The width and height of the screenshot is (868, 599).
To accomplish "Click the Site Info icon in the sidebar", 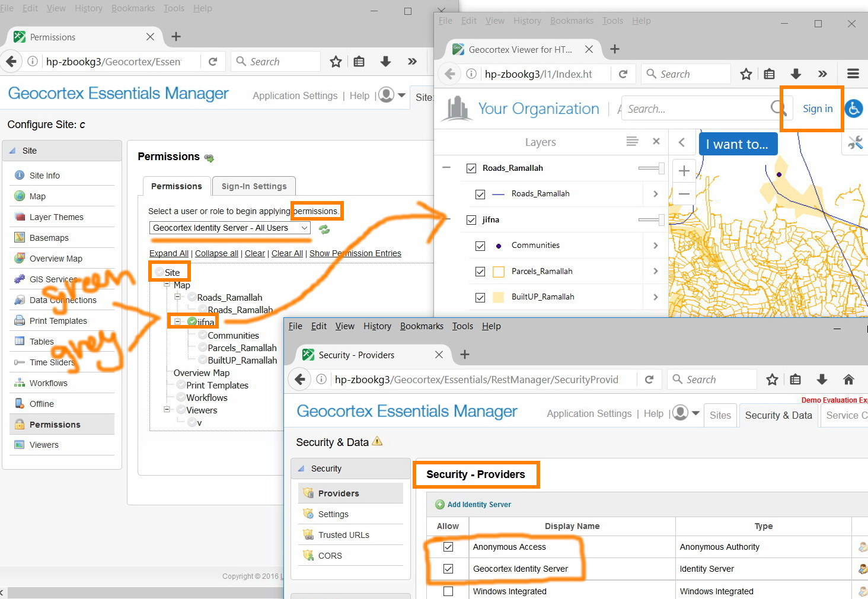I will pyautogui.click(x=20, y=175).
